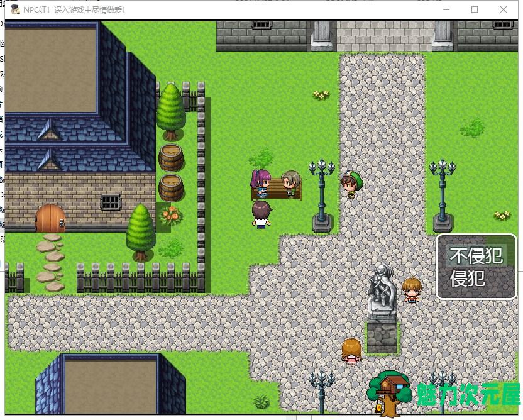
Task: Click the pine tree beside the house door
Action: (140, 233)
